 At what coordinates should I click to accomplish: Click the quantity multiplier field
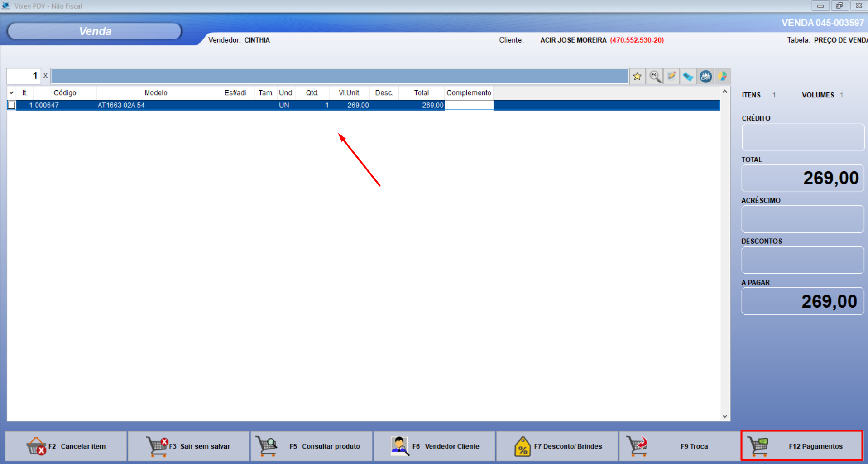coord(24,76)
